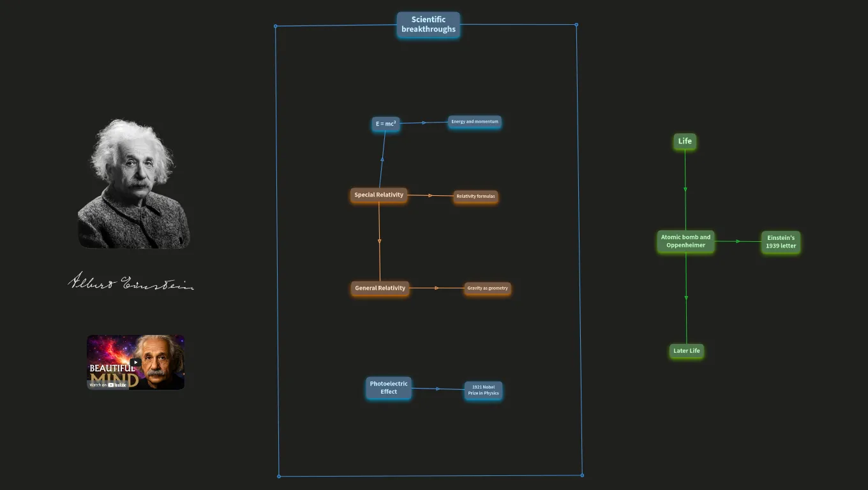This screenshot has height=490, width=868.
Task: Select the Gravity as geometry node
Action: [x=488, y=288]
